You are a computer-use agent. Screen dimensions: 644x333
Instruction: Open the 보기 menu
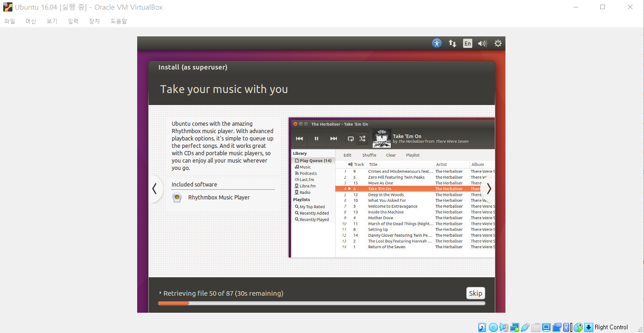point(52,21)
